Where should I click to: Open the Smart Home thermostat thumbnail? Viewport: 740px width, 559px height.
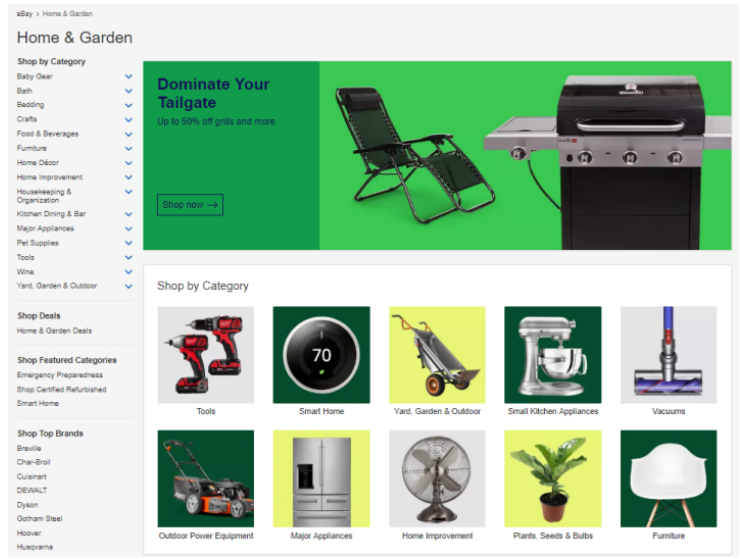pos(321,355)
